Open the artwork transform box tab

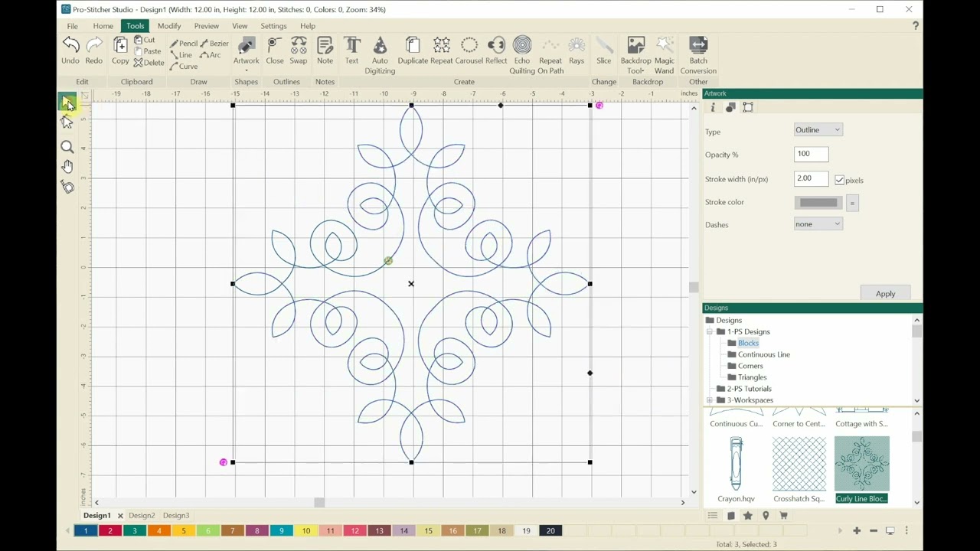pos(748,108)
